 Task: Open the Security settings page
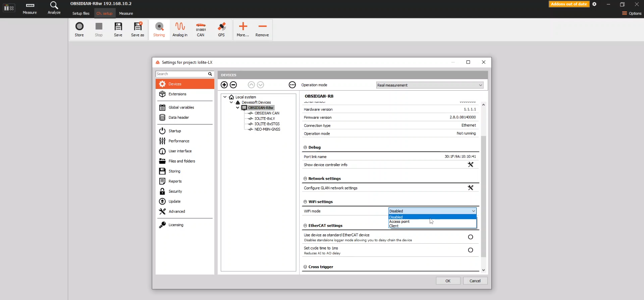point(185,191)
